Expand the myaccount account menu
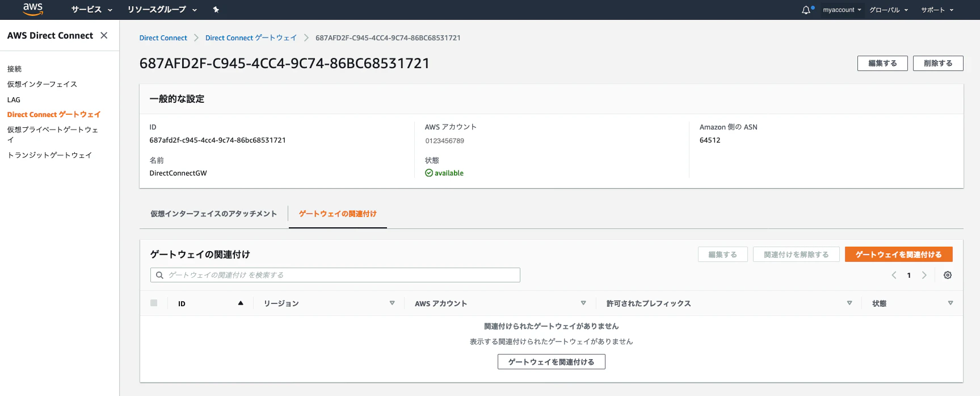This screenshot has height=396, width=980. tap(842, 10)
